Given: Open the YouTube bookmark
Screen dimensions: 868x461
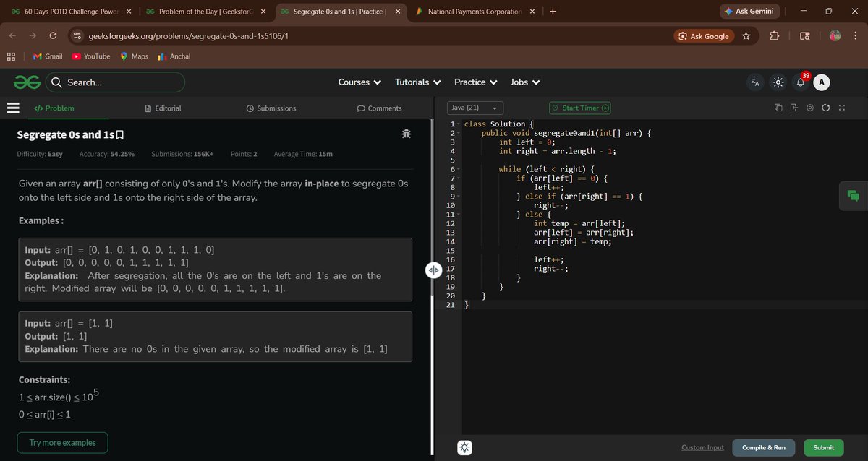Looking at the screenshot, I should pos(91,56).
